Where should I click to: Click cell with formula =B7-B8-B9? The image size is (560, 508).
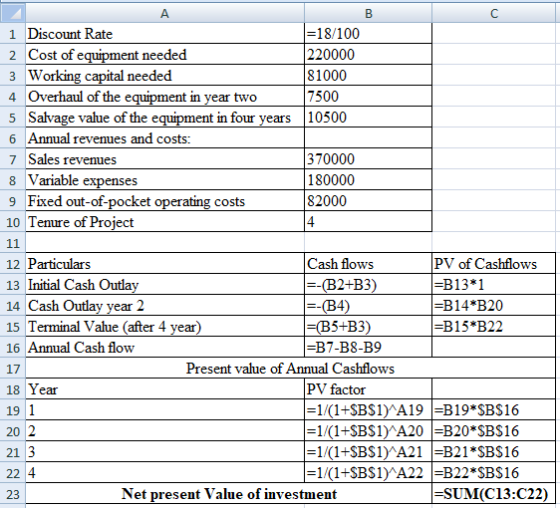pos(368,347)
